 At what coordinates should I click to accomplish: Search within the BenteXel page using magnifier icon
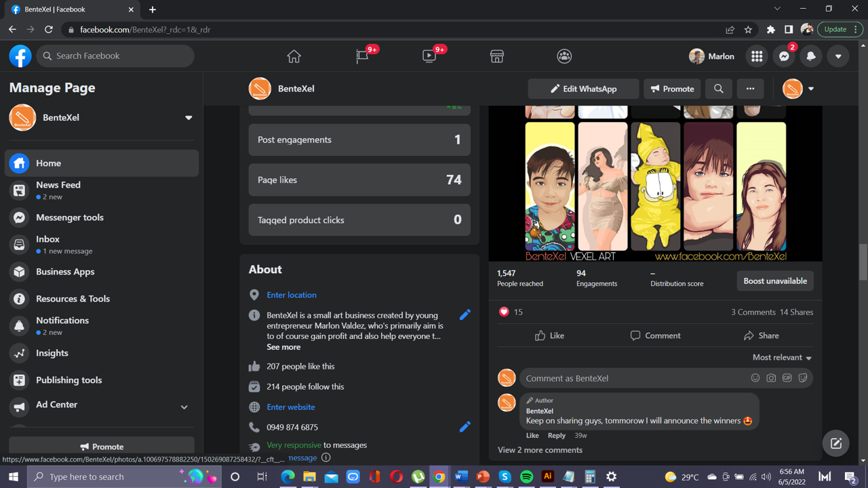[719, 89]
